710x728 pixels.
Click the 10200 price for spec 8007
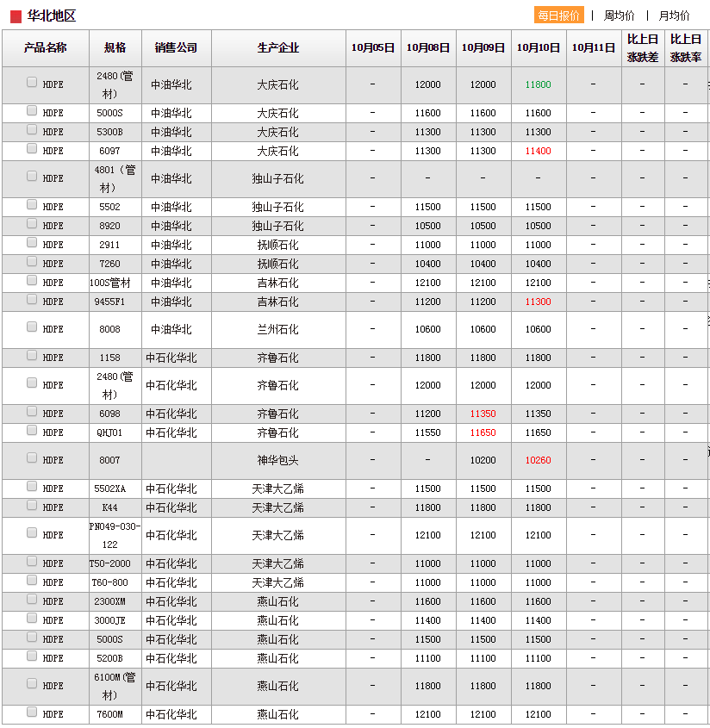click(483, 461)
